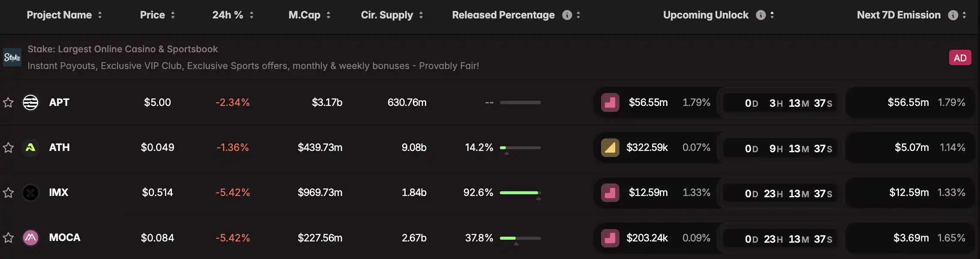Open the Stake Largest Online Casino ad link
980x259 pixels.
pos(123,49)
